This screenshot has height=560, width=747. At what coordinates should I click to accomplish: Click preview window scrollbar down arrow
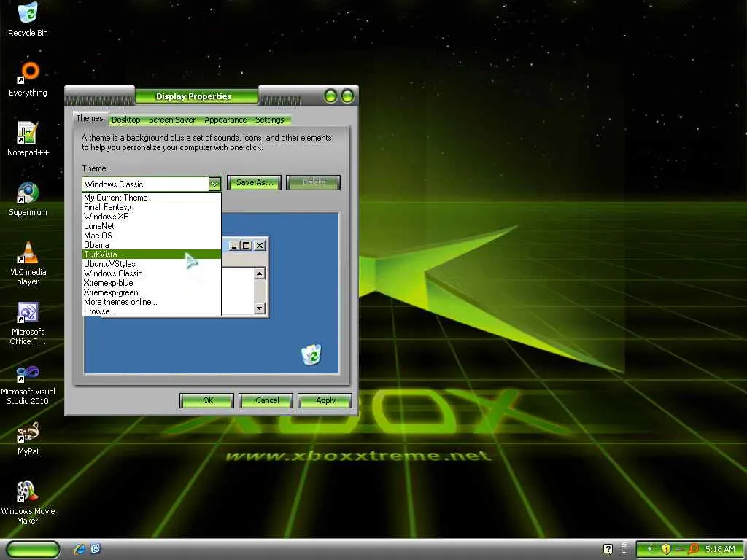click(x=259, y=308)
